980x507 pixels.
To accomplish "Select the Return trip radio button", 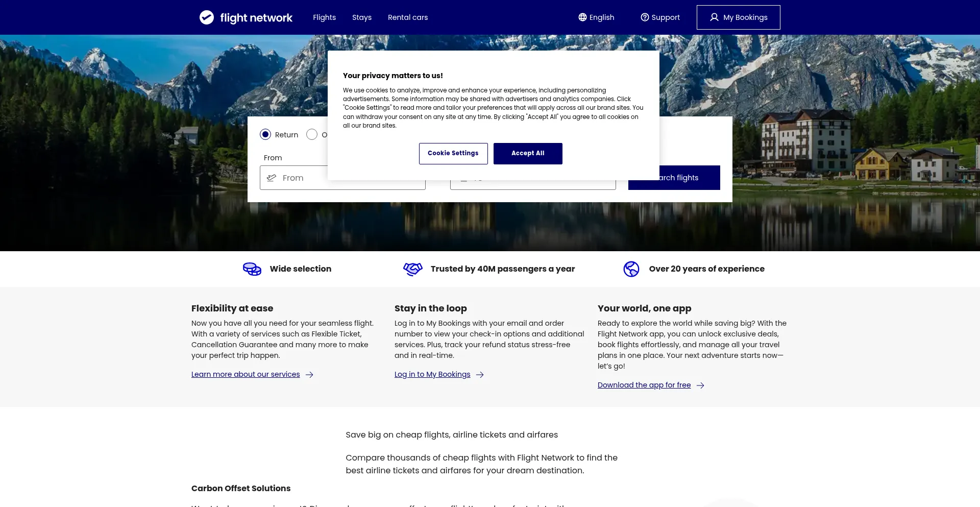I will (x=265, y=134).
